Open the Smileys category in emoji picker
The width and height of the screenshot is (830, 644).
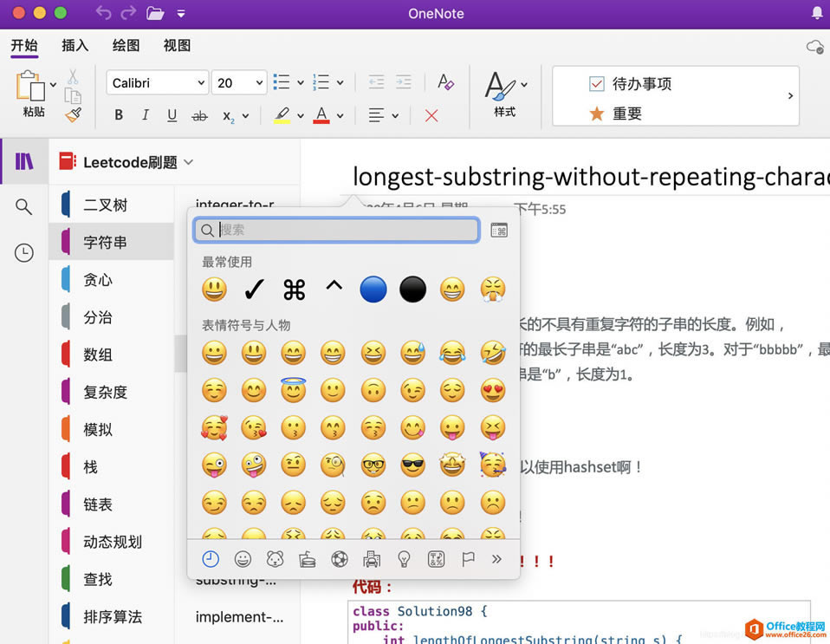tap(243, 559)
